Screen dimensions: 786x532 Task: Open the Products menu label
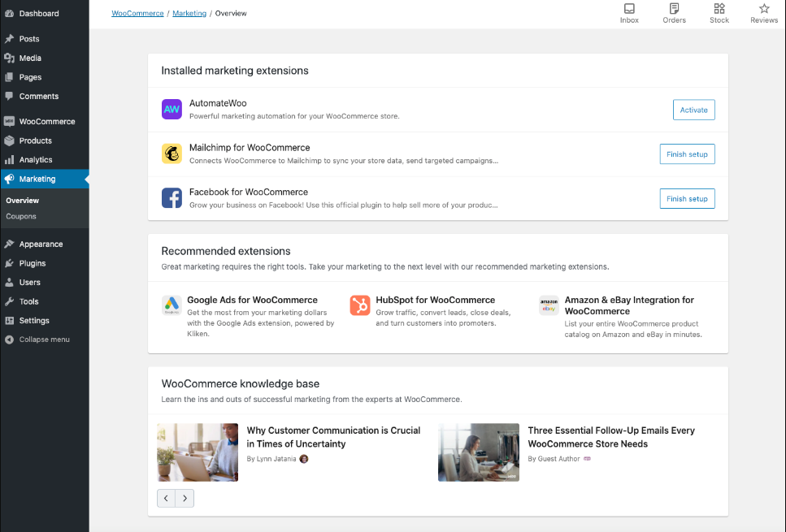(36, 141)
